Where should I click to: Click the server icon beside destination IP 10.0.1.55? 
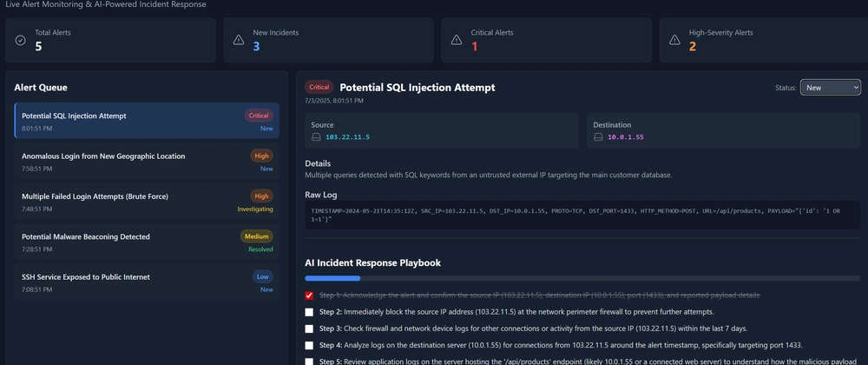coord(598,136)
